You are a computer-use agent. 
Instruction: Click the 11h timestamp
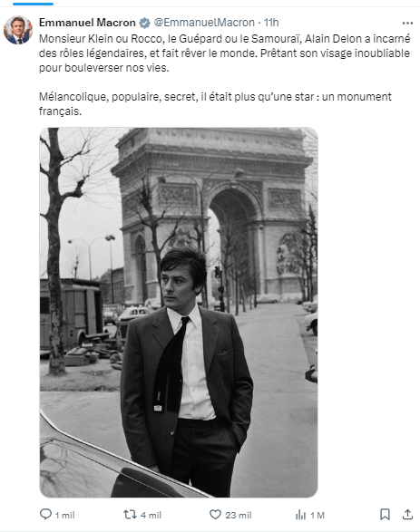(x=271, y=23)
